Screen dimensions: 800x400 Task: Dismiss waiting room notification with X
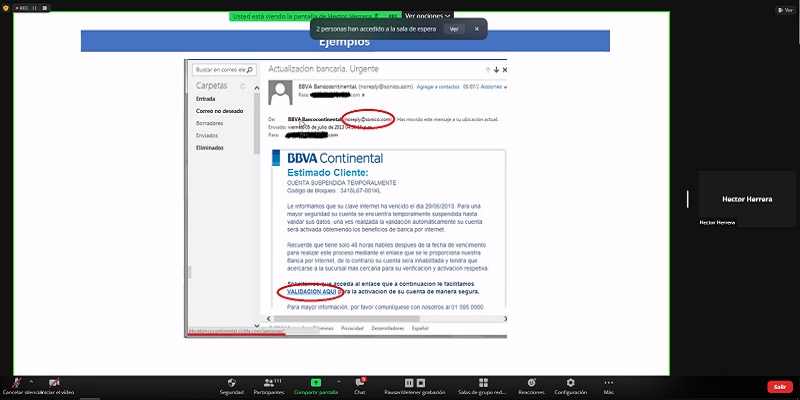pyautogui.click(x=477, y=29)
